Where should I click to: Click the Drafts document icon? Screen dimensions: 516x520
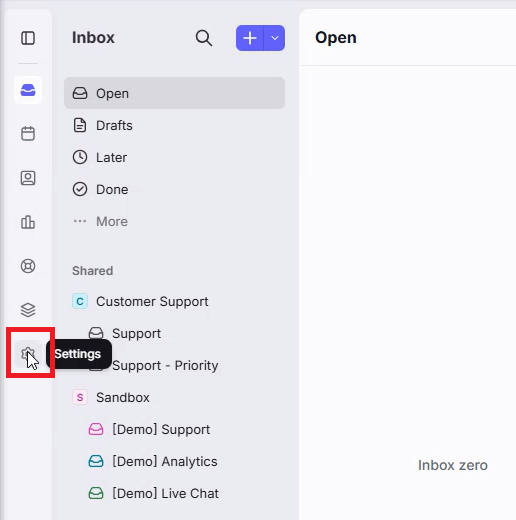80,125
